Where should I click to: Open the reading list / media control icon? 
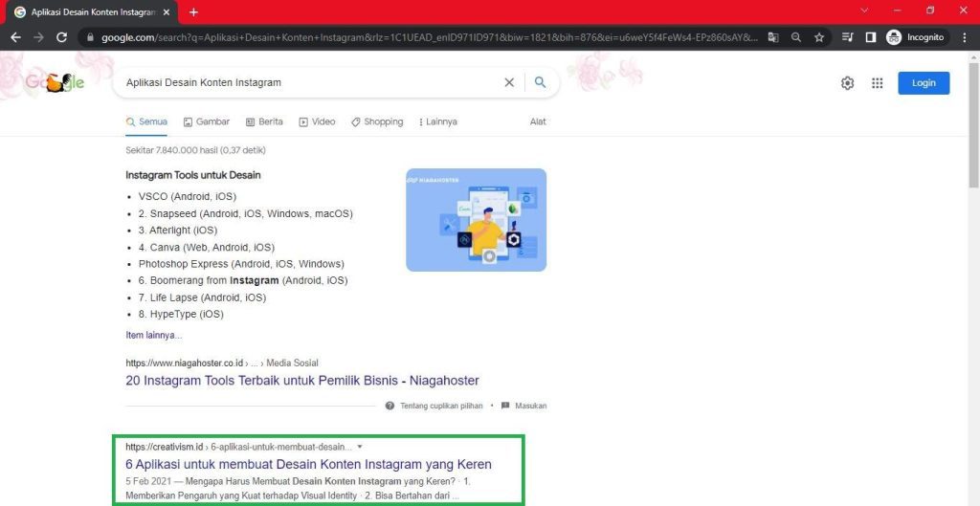(848, 37)
